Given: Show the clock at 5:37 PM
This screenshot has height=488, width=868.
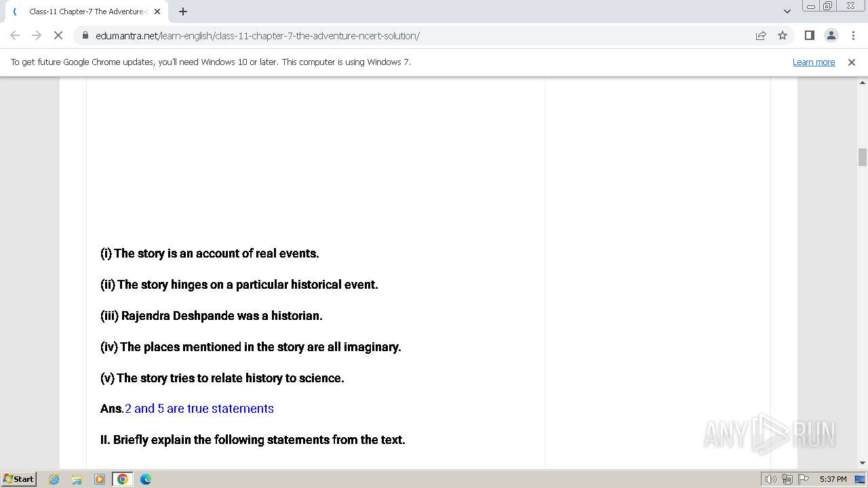Looking at the screenshot, I should [x=833, y=479].
